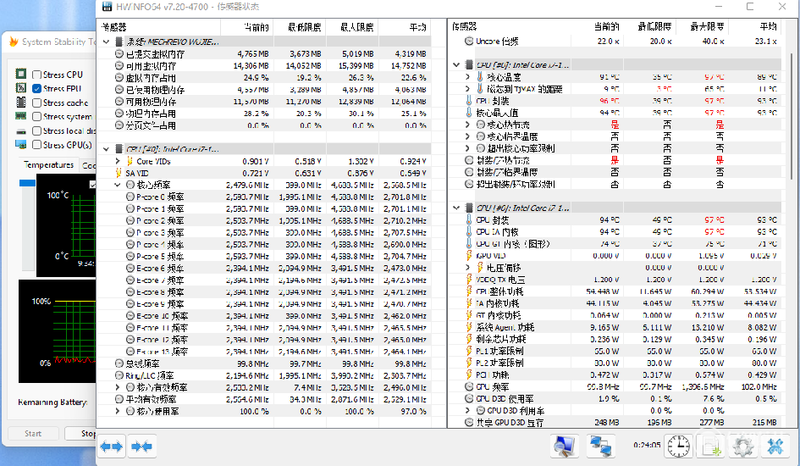Viewport: 800px width, 466px height.
Task: Select the E-core 6 频率 row
Action: pos(264,268)
